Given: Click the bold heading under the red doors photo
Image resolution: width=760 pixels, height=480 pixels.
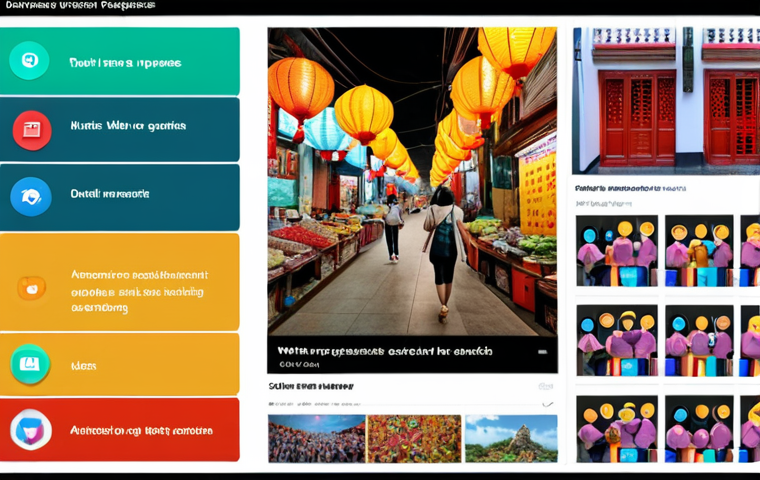Looking at the screenshot, I should click(630, 189).
